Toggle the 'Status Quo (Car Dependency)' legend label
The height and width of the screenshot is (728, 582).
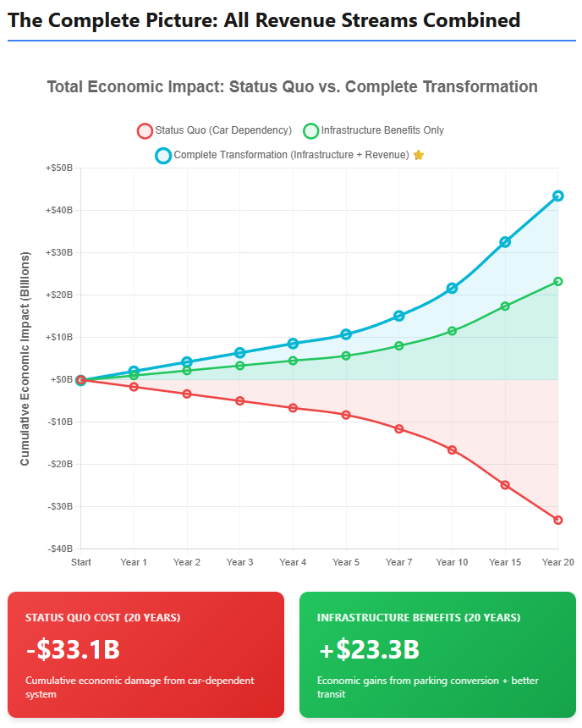(223, 130)
